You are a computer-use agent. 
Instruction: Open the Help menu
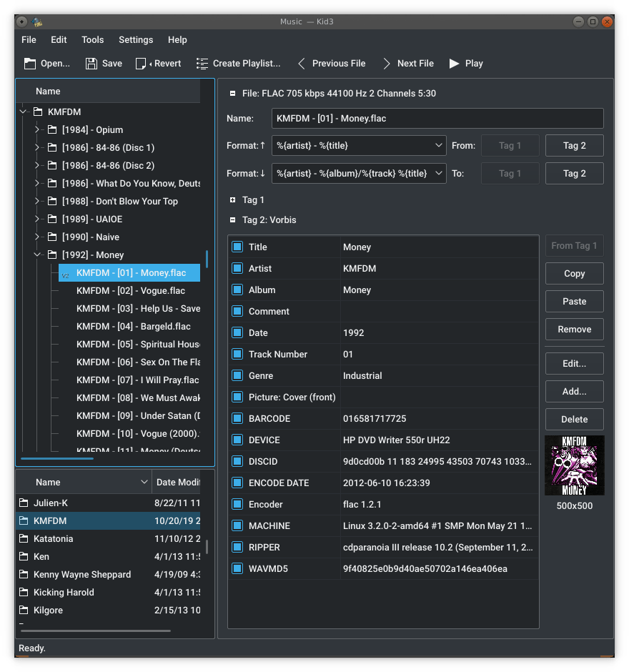point(177,40)
